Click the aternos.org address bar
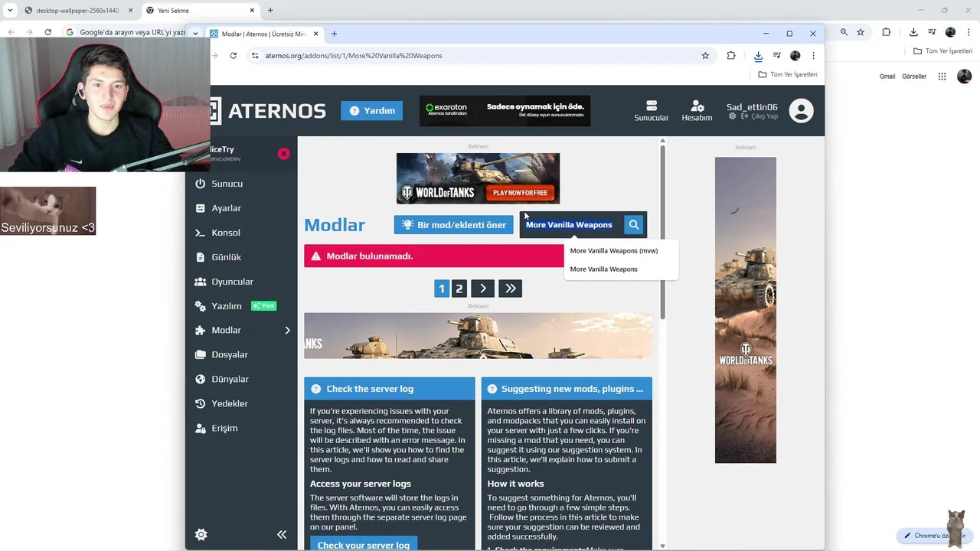 [475, 56]
